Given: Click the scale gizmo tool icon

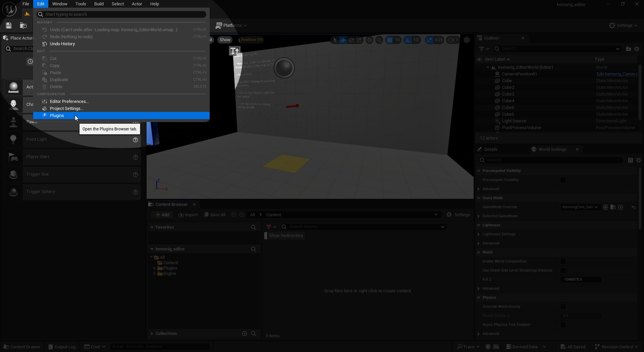Looking at the screenshot, I should (x=359, y=40).
